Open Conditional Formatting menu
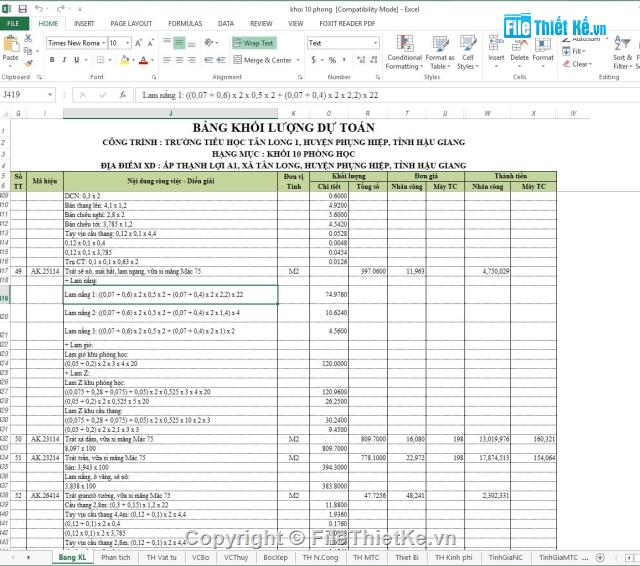 coord(404,52)
